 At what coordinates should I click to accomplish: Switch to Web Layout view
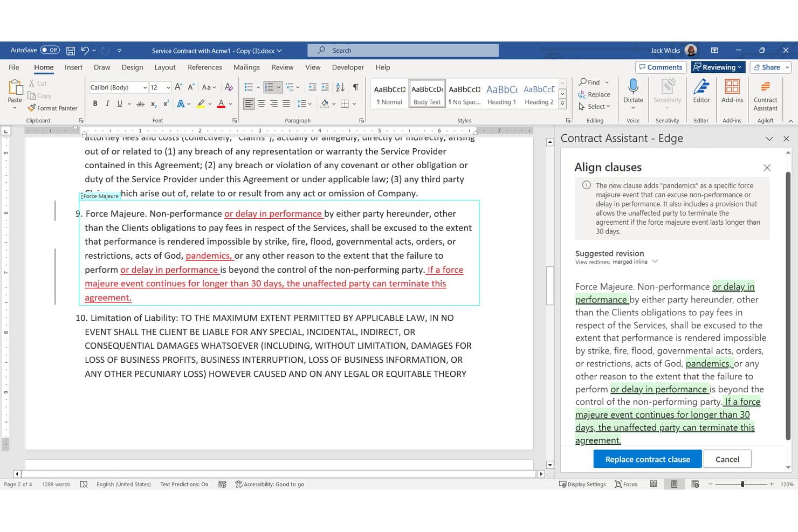(x=695, y=484)
